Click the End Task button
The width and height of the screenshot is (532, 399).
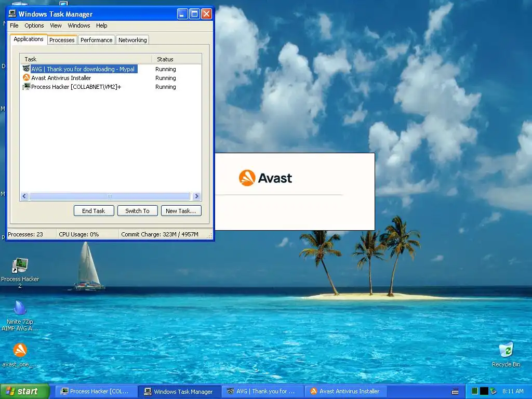[x=94, y=211]
